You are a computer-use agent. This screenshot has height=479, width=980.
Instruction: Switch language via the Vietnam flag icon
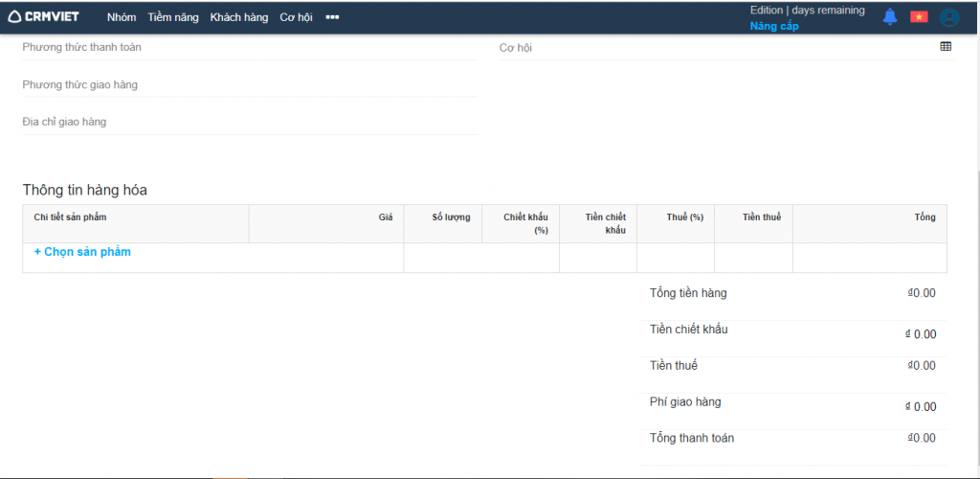pos(919,17)
